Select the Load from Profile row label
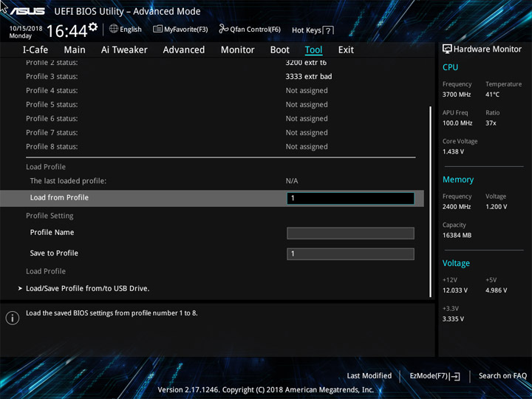The width and height of the screenshot is (532, 399). point(59,197)
